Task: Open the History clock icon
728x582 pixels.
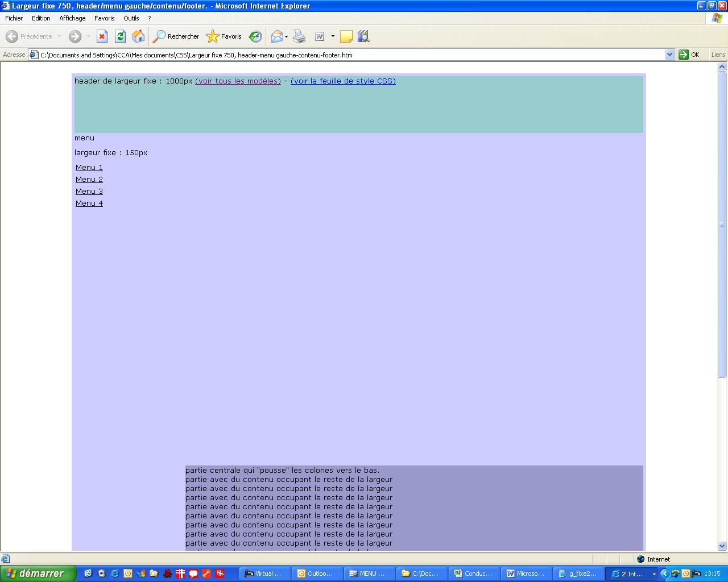Action: coord(255,36)
